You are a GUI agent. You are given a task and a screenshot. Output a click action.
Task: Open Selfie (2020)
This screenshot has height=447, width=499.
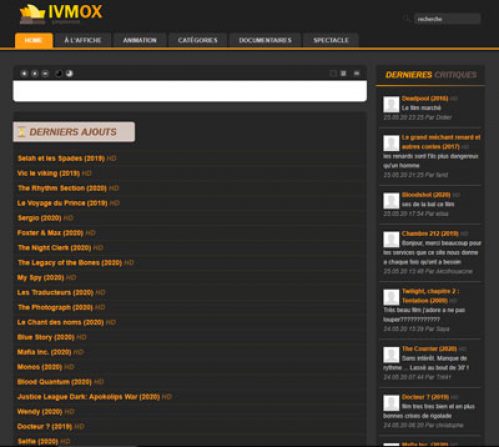pyautogui.click(x=38, y=441)
